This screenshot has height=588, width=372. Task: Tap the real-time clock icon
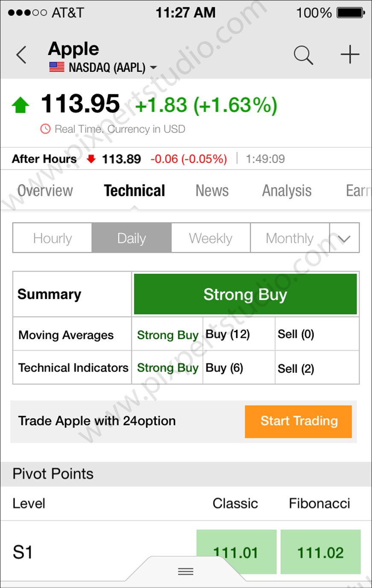[45, 129]
